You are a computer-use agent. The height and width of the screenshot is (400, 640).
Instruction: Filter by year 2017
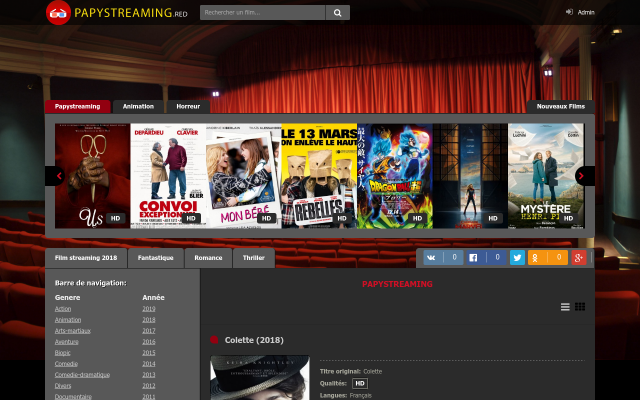click(149, 331)
